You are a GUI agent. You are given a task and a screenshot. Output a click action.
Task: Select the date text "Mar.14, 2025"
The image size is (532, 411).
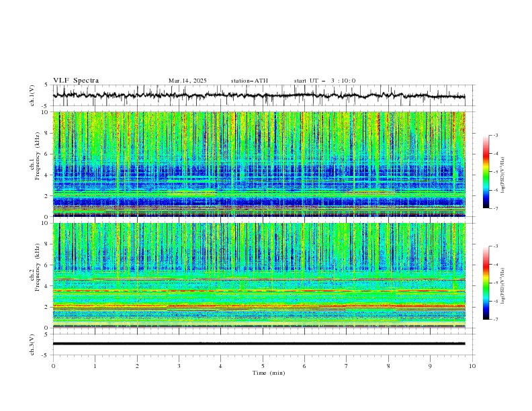coord(187,81)
